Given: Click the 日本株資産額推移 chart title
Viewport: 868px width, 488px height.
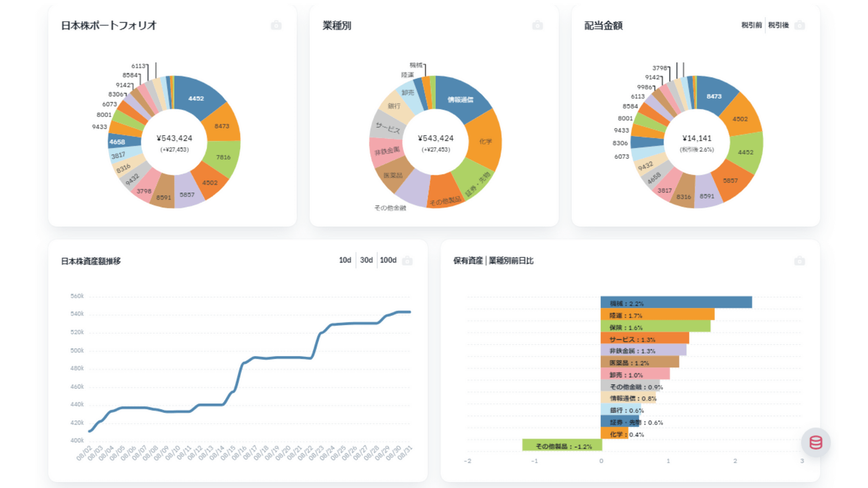Looking at the screenshot, I should (91, 262).
